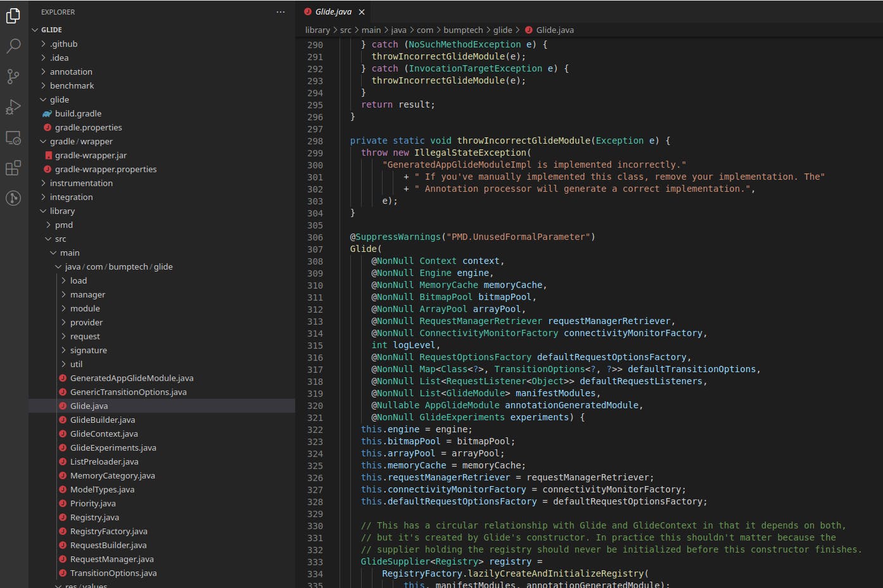Click the Java icon beside ModelTypes.java
883x588 pixels.
click(x=63, y=490)
